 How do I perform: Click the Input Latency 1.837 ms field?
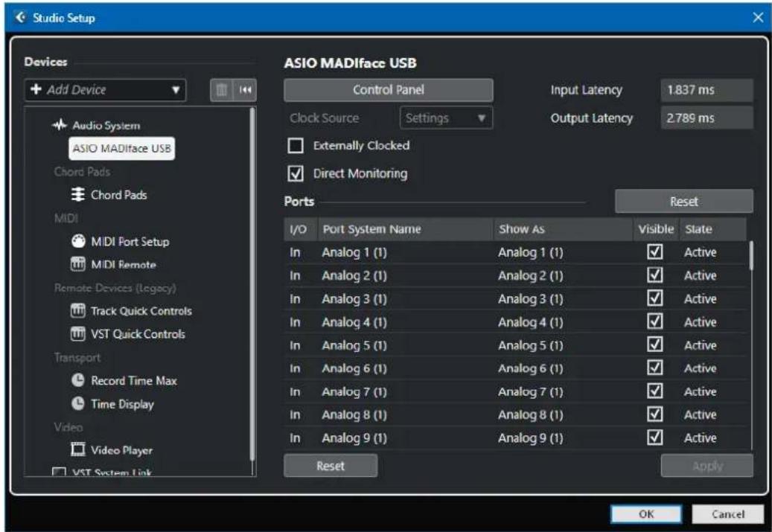(x=707, y=90)
